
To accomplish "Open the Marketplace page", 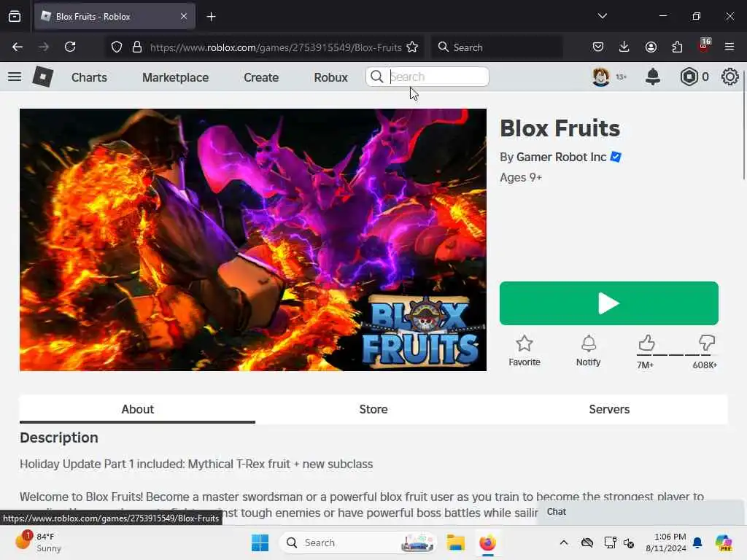I will 175,77.
